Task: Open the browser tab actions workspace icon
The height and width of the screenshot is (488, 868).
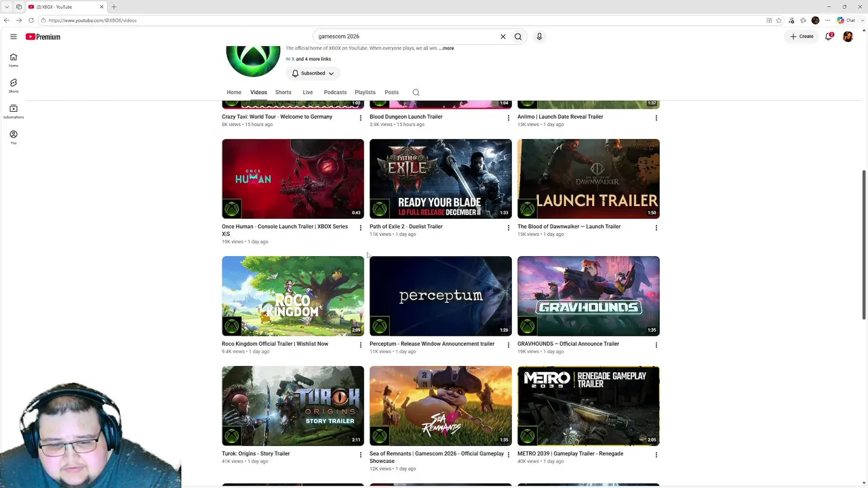Action: click(19, 7)
